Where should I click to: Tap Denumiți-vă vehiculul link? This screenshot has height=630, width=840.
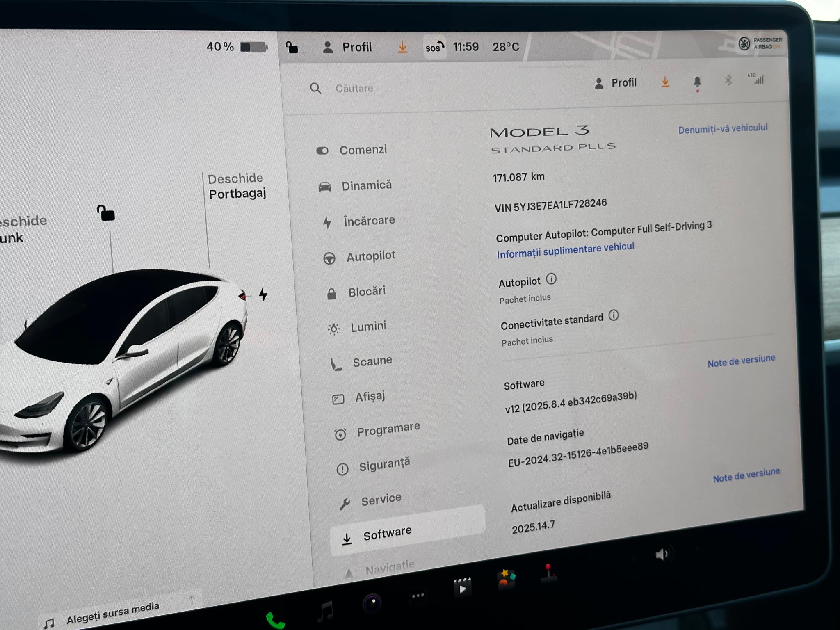click(722, 129)
